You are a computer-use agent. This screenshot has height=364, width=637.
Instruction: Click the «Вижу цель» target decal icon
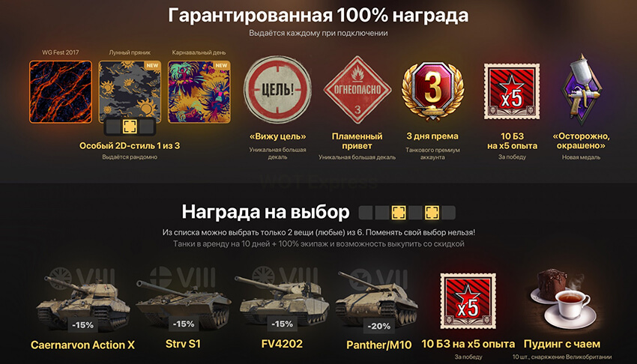277,90
